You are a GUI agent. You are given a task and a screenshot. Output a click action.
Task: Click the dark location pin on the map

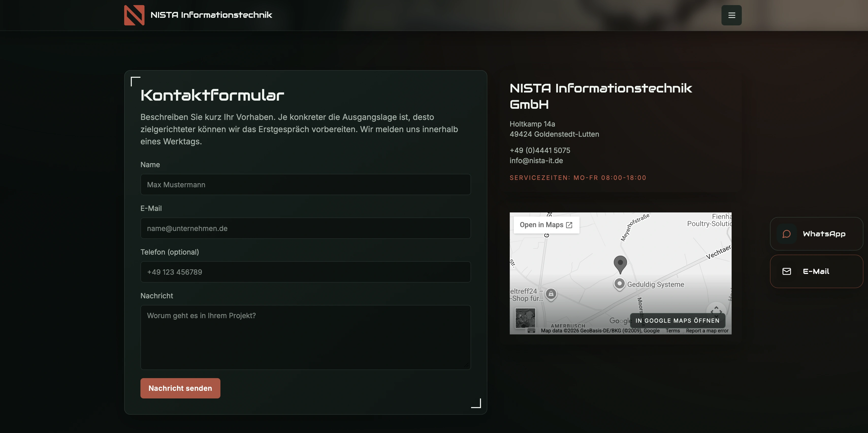click(x=620, y=264)
